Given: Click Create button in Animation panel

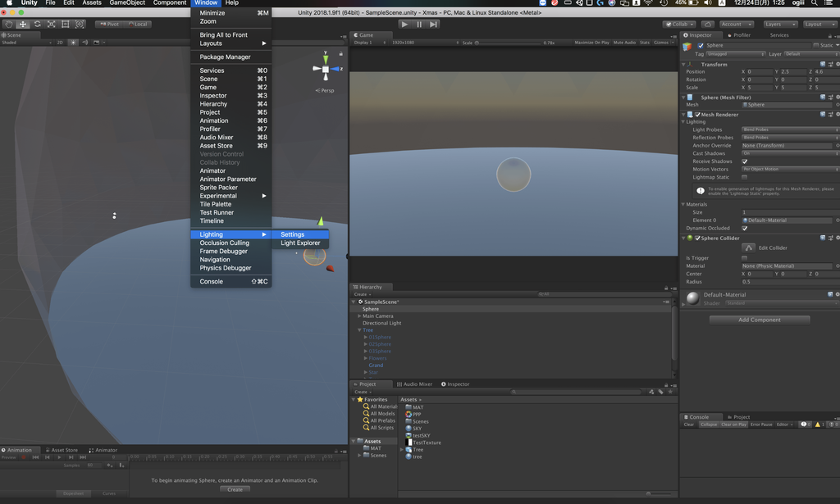Looking at the screenshot, I should coord(235,489).
